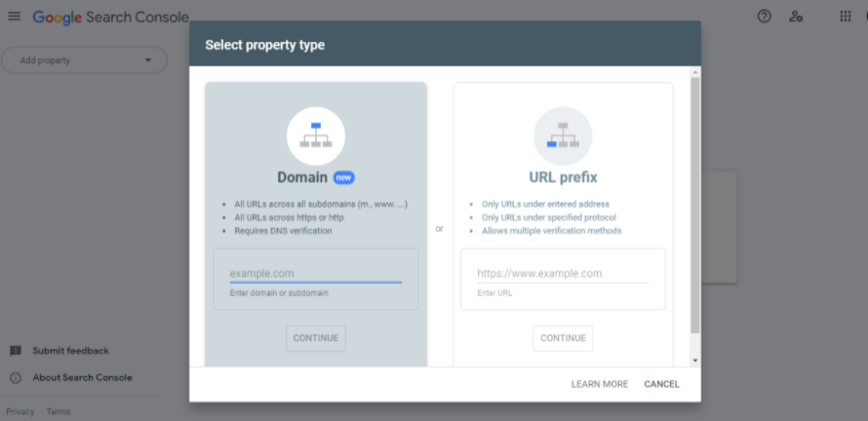Screen dimensions: 868x421
Task: Click the Add property dropdown arrow
Action: (x=148, y=60)
